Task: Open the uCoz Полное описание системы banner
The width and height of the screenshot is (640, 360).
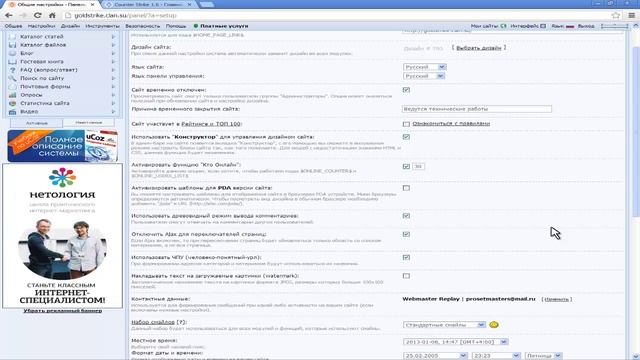Action: tap(62, 146)
